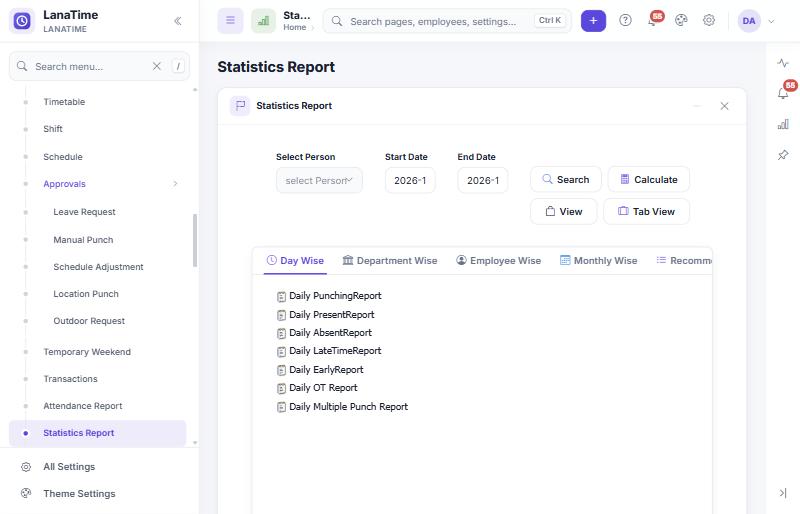Select Statistics Report in the sidebar

(97, 433)
